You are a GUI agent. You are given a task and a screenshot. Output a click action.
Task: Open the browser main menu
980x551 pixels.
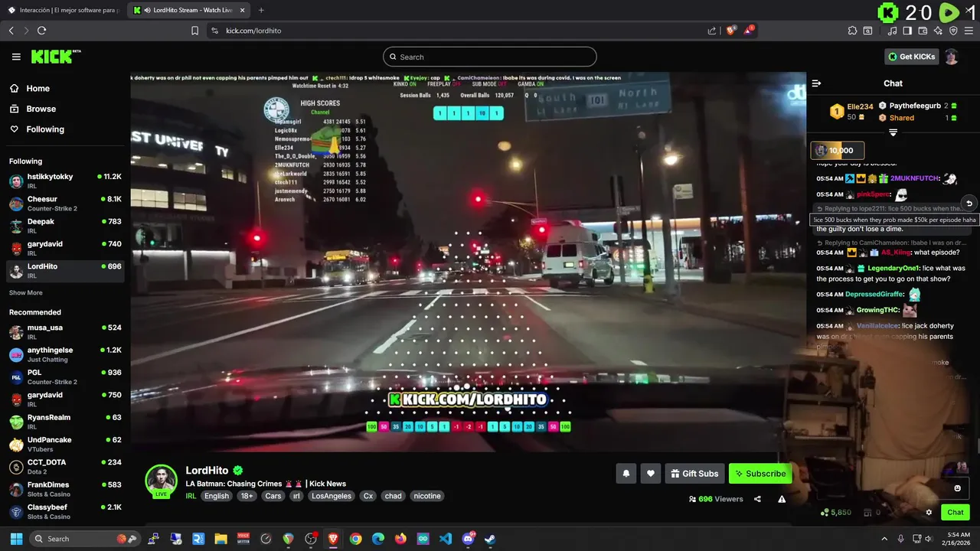(969, 31)
